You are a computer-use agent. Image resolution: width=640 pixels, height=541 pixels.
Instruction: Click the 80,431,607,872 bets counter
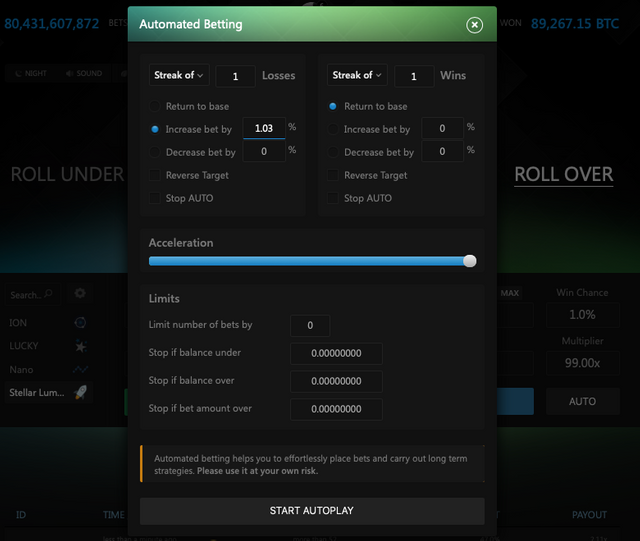pyautogui.click(x=51, y=24)
